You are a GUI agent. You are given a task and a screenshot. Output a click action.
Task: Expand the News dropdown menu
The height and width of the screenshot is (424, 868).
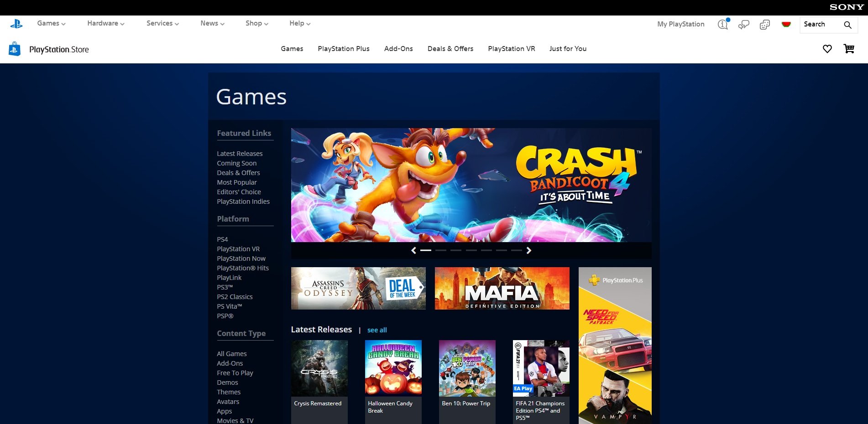coord(212,23)
